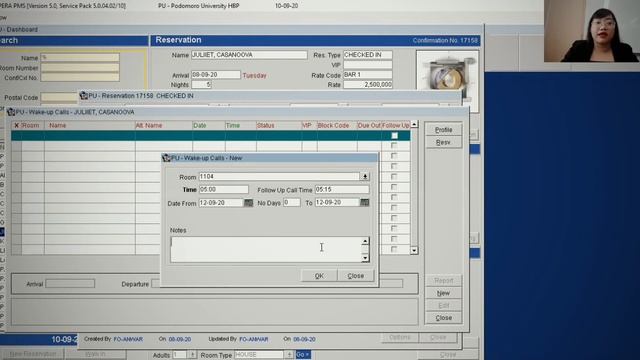Click the webcam video thumbnail

point(591,31)
